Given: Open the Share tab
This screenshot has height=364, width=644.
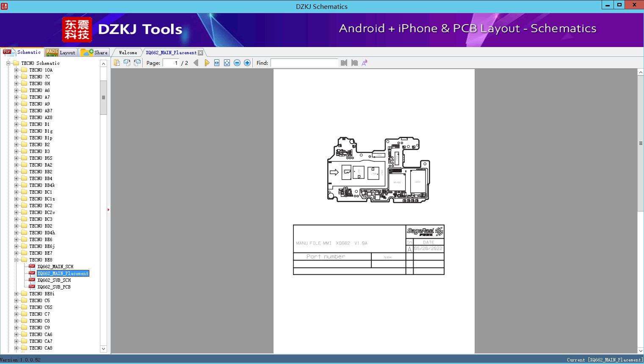Looking at the screenshot, I should [94, 53].
